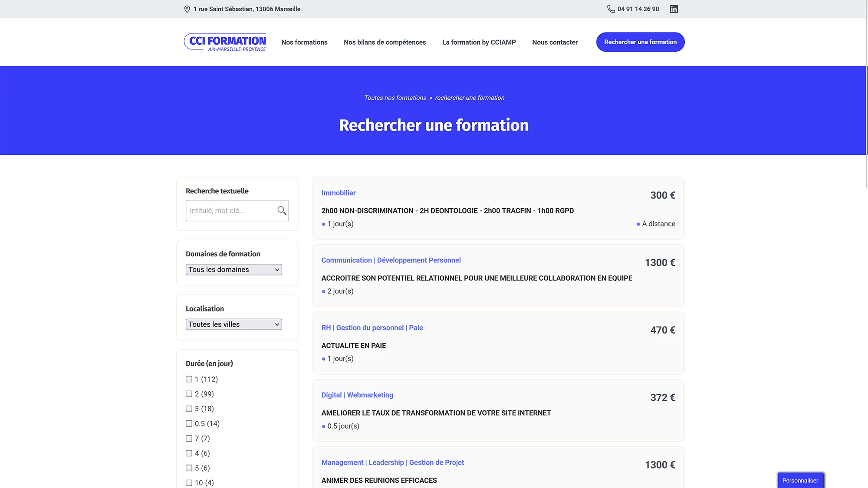Click the CCI Formation logo
Image resolution: width=868 pixels, height=488 pixels.
click(225, 42)
